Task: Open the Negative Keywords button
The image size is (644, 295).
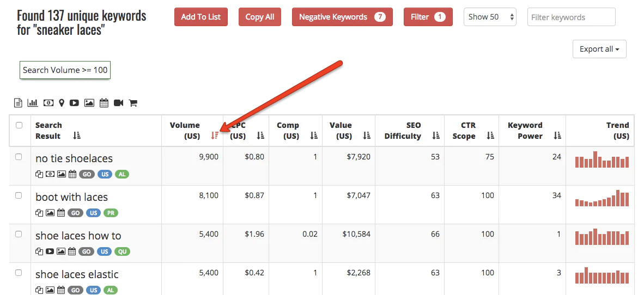Action: pos(342,17)
